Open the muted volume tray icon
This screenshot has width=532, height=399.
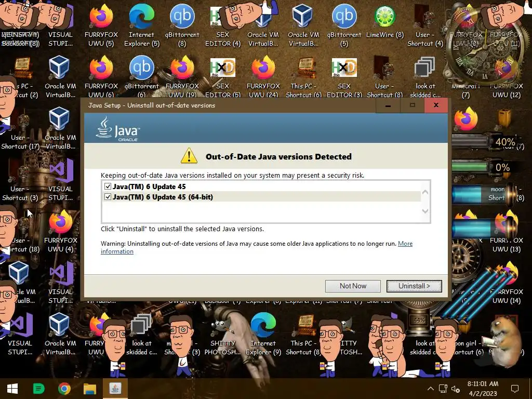[455, 389]
